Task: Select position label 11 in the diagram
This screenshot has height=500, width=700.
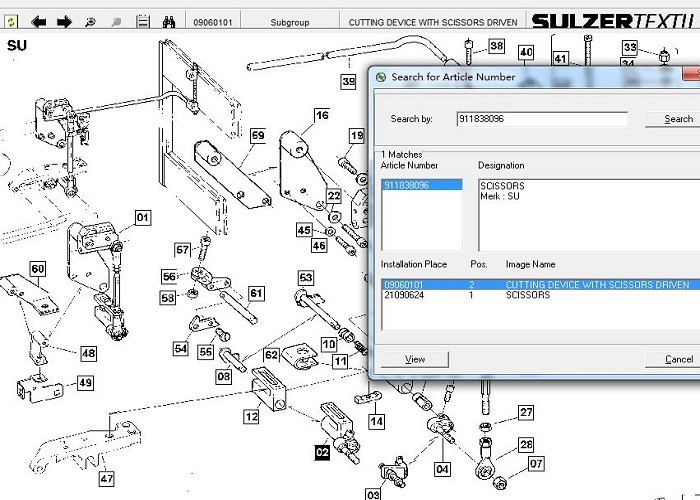Action: click(x=340, y=361)
